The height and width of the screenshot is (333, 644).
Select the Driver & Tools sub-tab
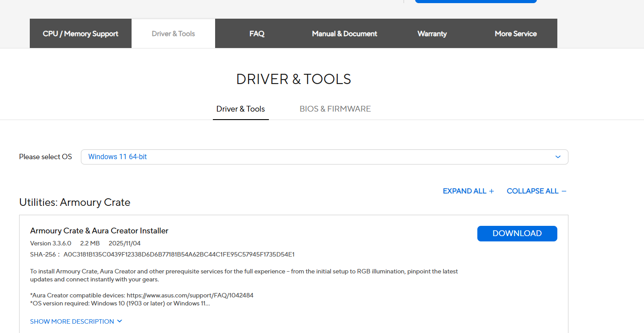pyautogui.click(x=240, y=109)
